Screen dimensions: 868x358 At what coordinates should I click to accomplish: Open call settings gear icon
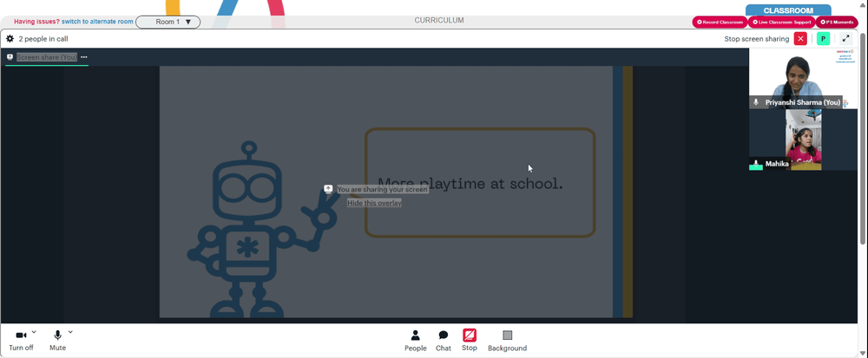pos(10,39)
